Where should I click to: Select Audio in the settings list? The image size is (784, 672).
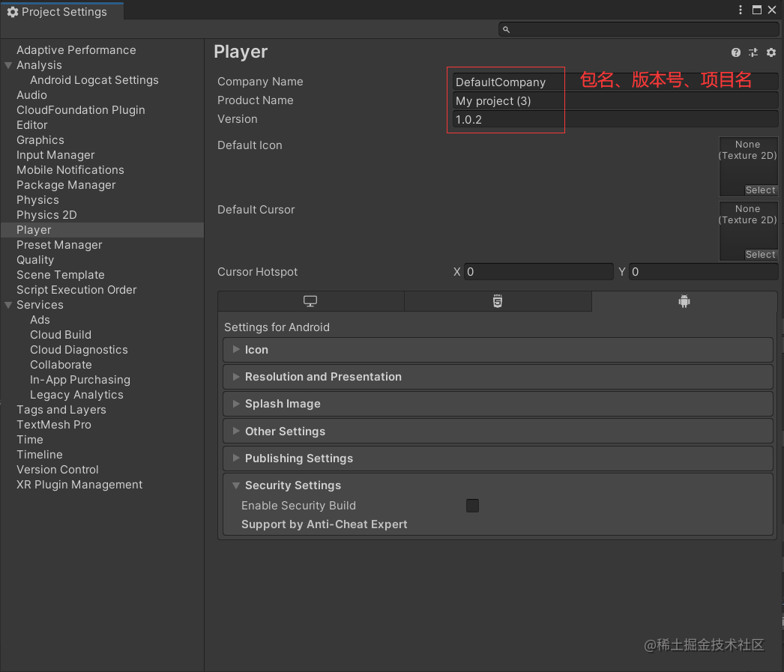(x=31, y=95)
